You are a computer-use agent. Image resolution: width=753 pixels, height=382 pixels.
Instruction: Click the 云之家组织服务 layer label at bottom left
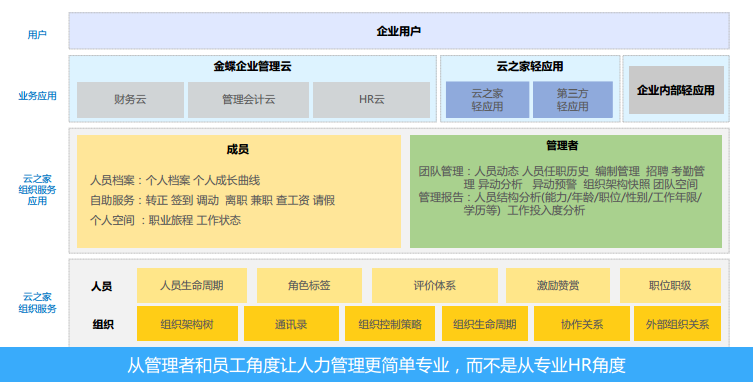pyautogui.click(x=37, y=303)
